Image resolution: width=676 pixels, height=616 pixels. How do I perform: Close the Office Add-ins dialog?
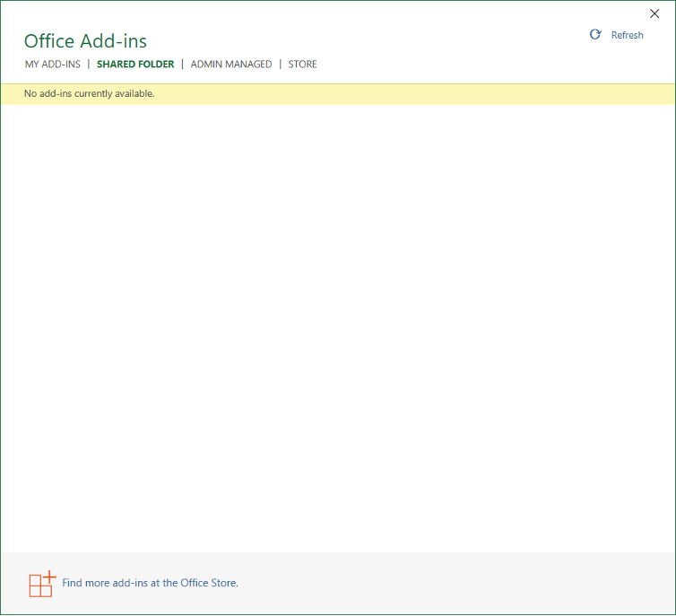[x=654, y=13]
